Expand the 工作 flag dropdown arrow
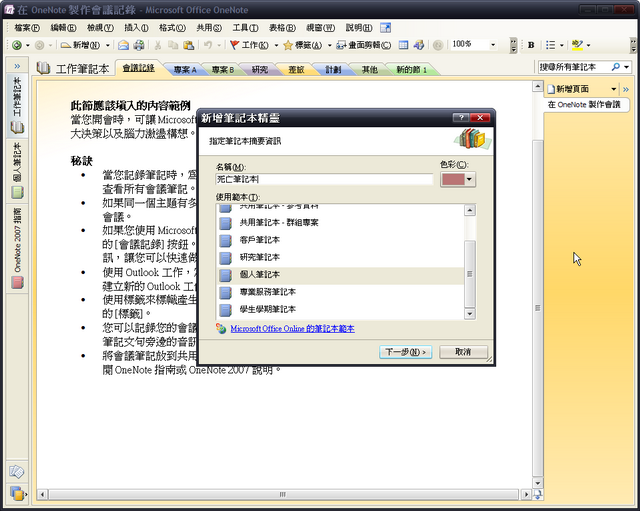Screen dimensions: 640x511 click(276, 45)
